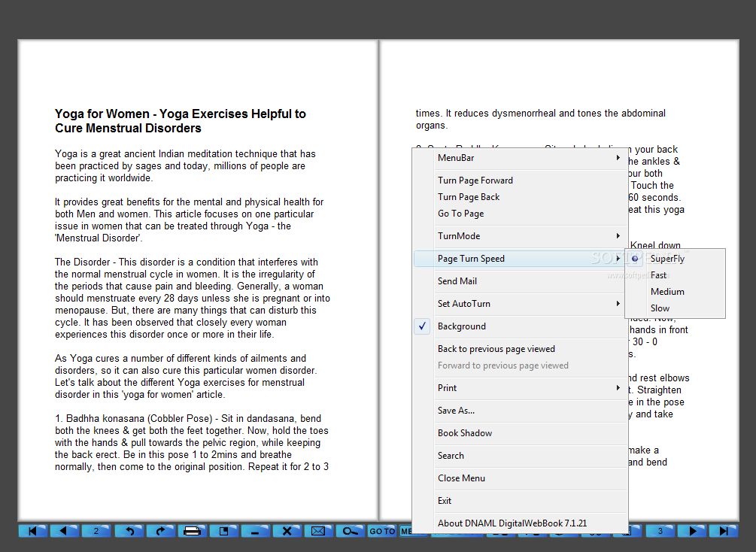Click the redo forward-arrow toolbar icon
756x552 pixels.
click(x=160, y=531)
